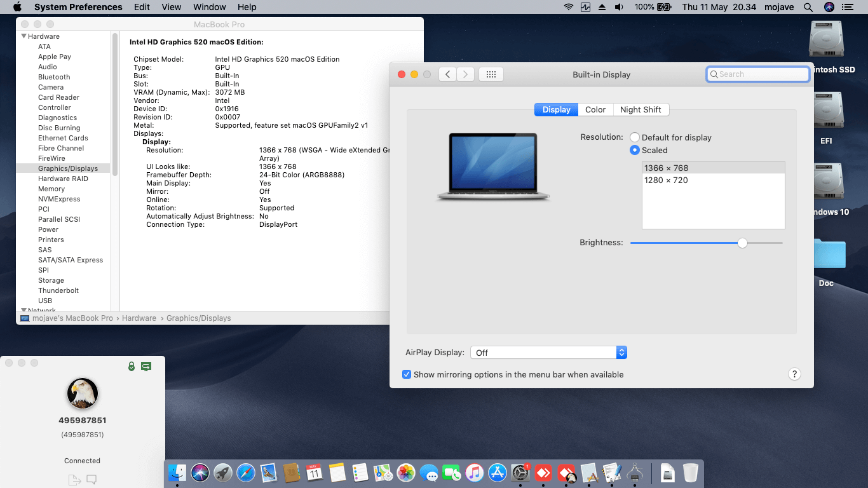Open Mail stamp icon in dock

tap(269, 473)
